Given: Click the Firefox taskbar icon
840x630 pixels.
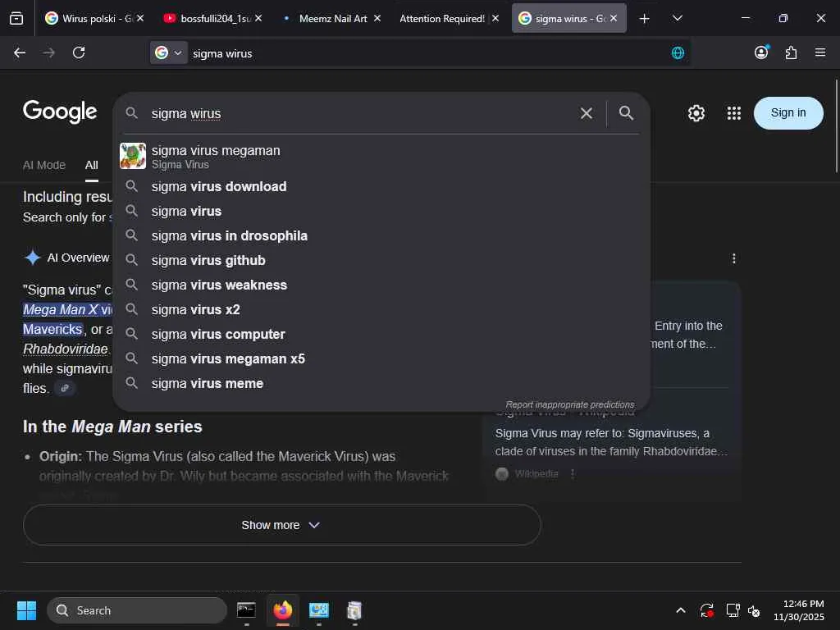Looking at the screenshot, I should (283, 610).
